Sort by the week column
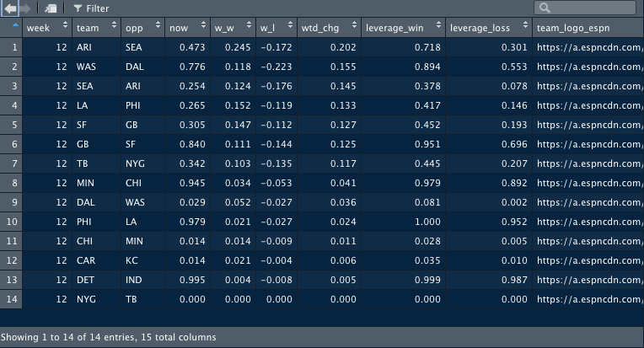 point(47,28)
